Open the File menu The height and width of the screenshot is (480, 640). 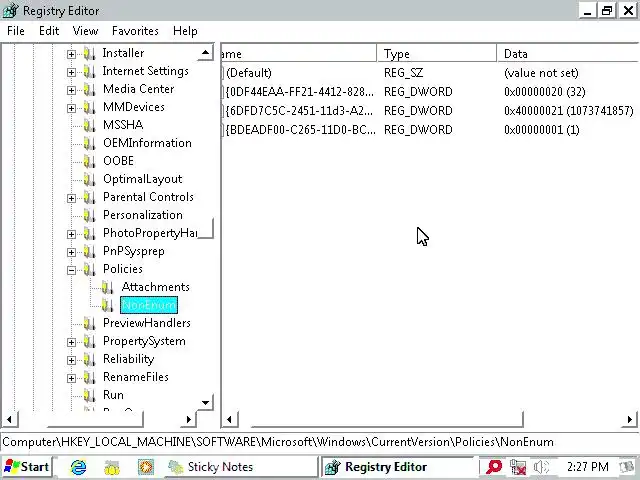point(16,31)
